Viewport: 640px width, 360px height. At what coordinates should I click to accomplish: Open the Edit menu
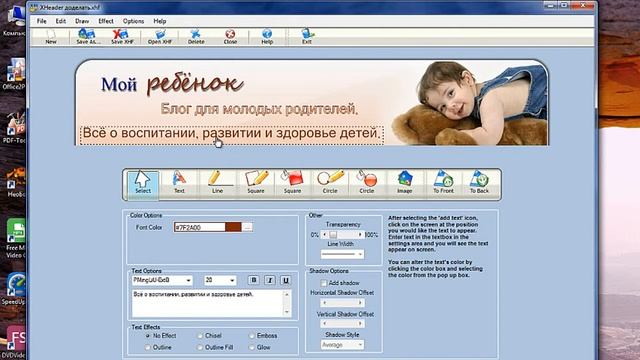[x=61, y=21]
